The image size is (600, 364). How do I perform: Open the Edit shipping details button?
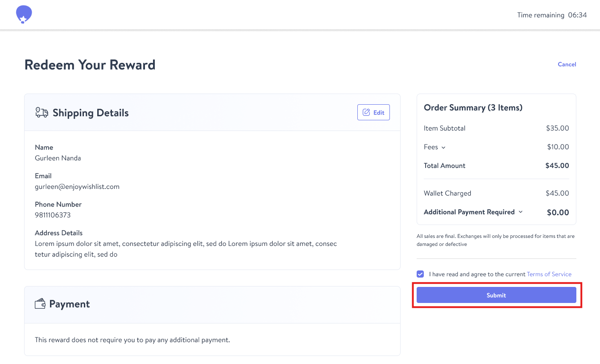pyautogui.click(x=374, y=112)
